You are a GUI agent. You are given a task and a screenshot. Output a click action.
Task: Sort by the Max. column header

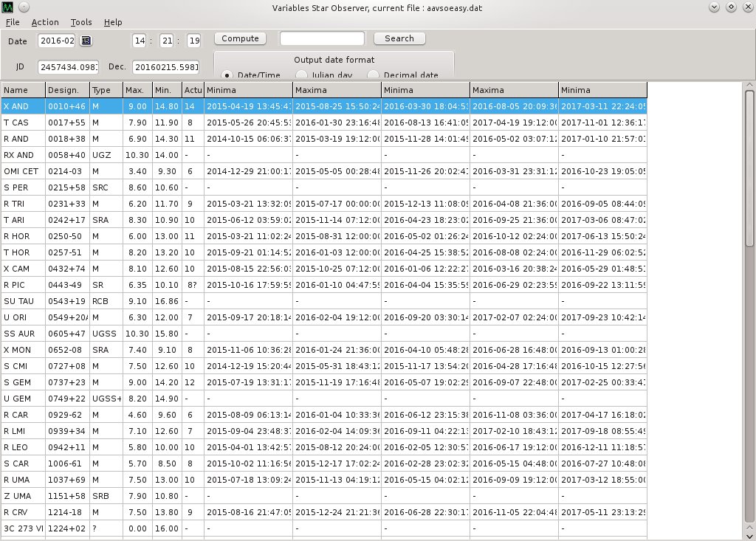[137, 90]
